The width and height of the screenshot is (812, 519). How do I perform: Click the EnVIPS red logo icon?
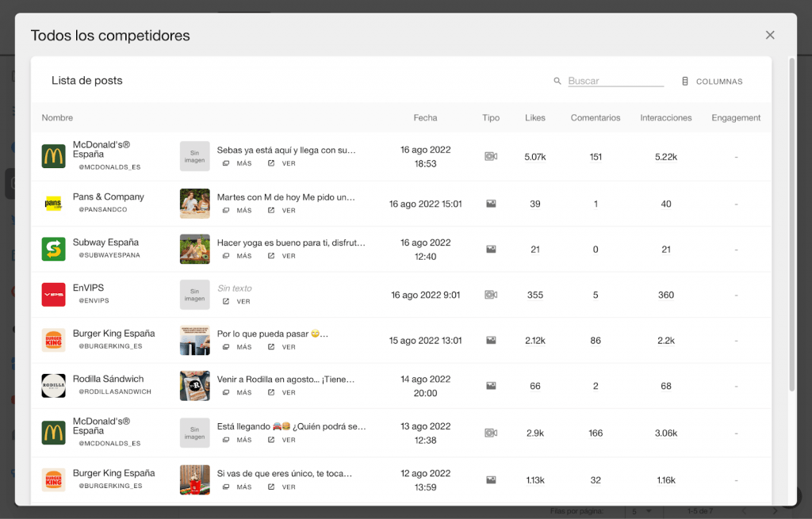click(x=53, y=295)
